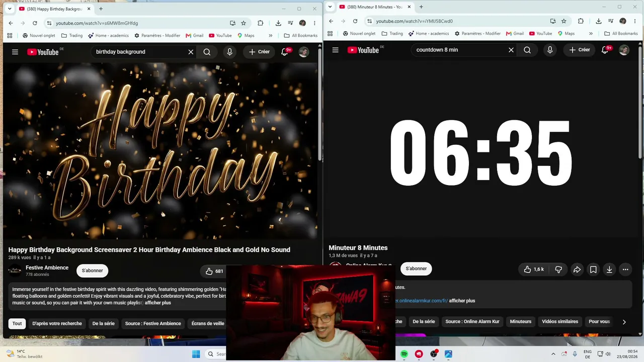Submit search for 'birthday background'
The height and width of the screenshot is (362, 644).
click(x=207, y=52)
